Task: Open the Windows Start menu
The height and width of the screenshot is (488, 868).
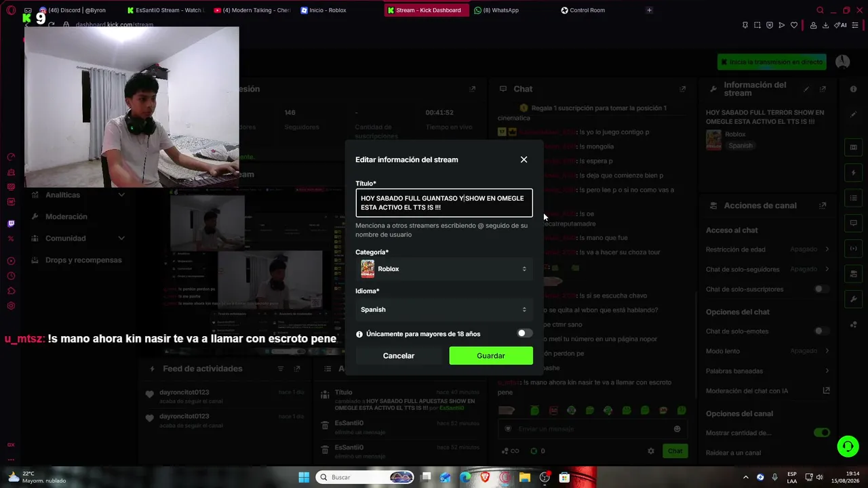Action: pyautogui.click(x=304, y=477)
